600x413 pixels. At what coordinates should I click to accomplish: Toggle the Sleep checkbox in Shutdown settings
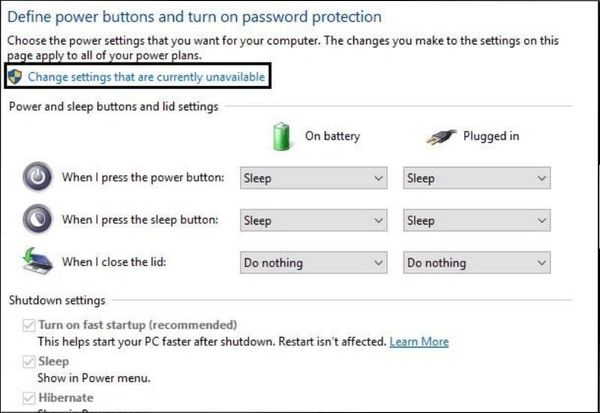27,362
